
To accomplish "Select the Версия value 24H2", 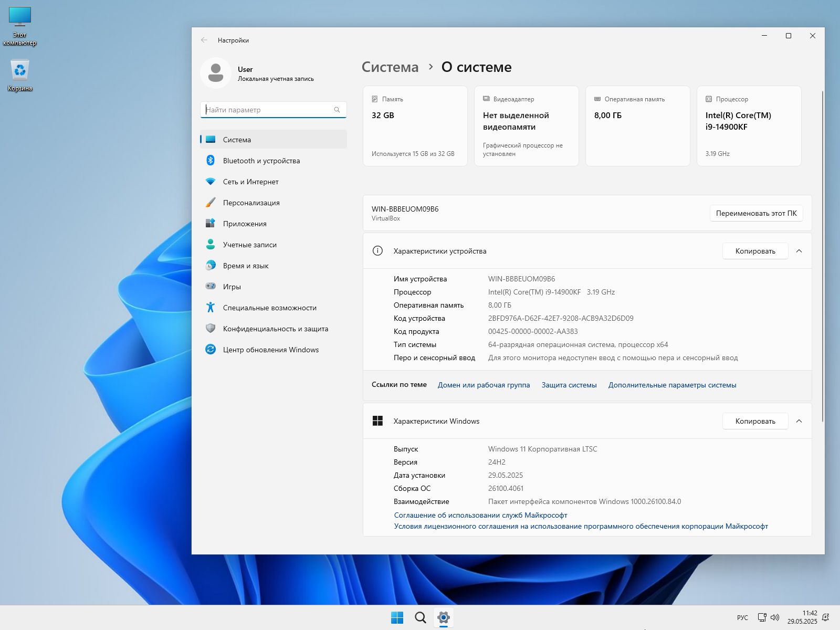I will click(497, 462).
